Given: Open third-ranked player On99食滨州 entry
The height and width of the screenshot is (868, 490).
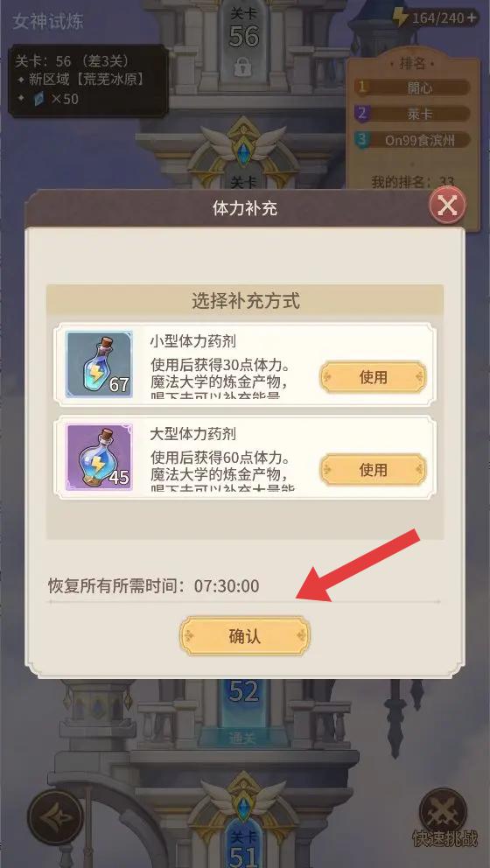Looking at the screenshot, I should (412, 140).
